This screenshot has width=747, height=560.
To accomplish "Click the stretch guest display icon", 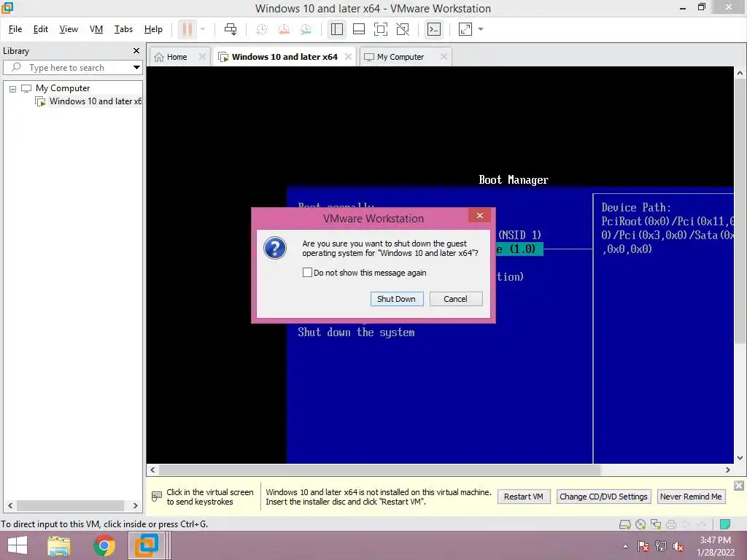I will click(x=465, y=29).
